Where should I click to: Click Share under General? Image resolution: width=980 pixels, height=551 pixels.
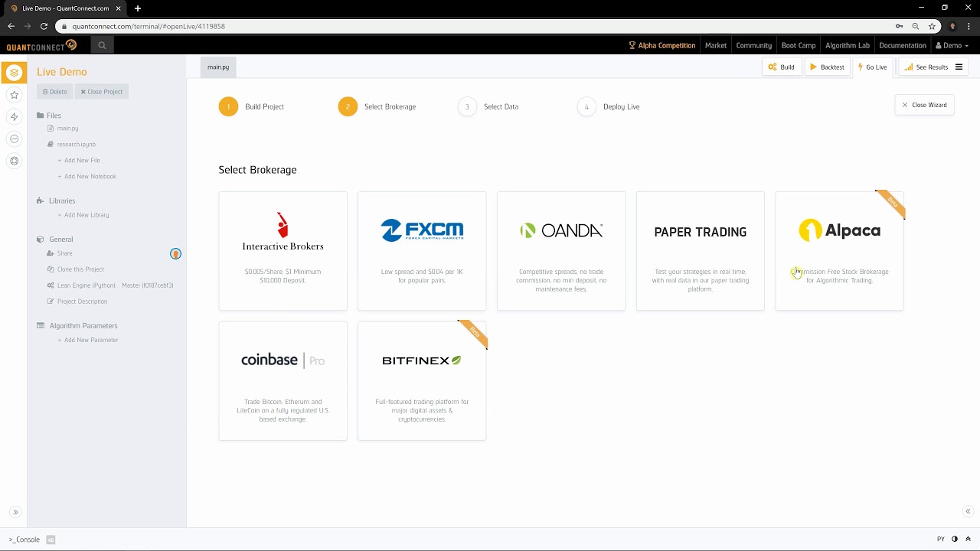coord(60,253)
